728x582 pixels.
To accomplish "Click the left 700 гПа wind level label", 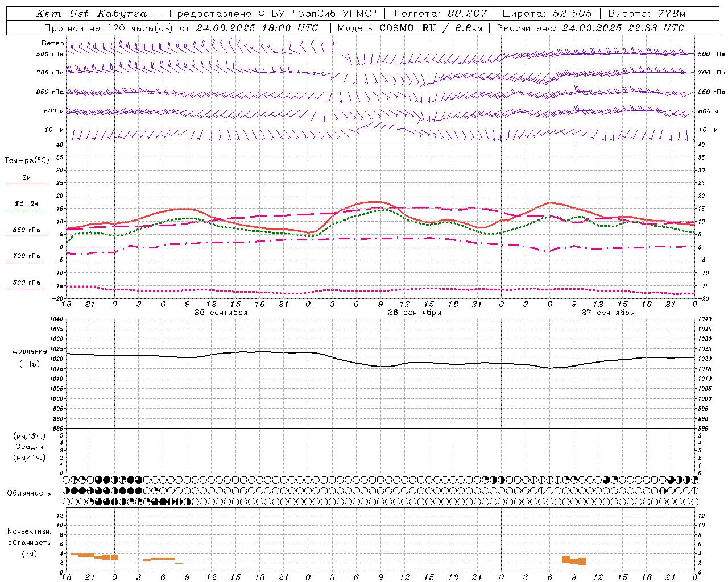I will click(x=50, y=73).
